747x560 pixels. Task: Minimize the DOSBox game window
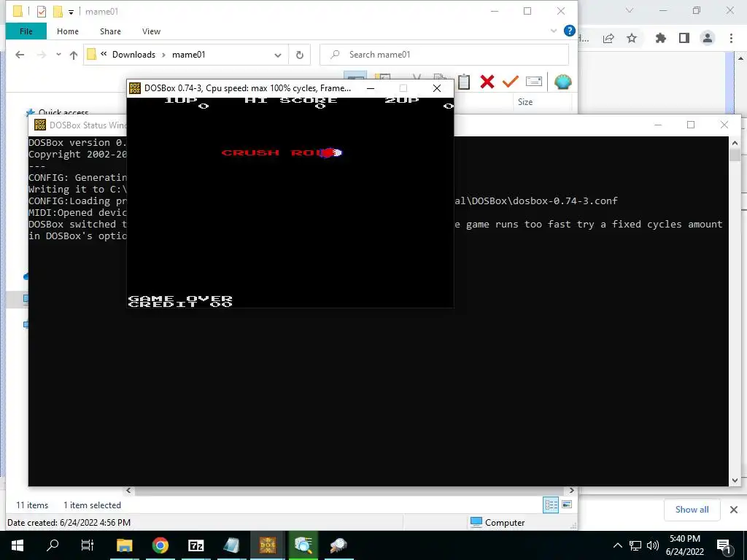coord(370,88)
